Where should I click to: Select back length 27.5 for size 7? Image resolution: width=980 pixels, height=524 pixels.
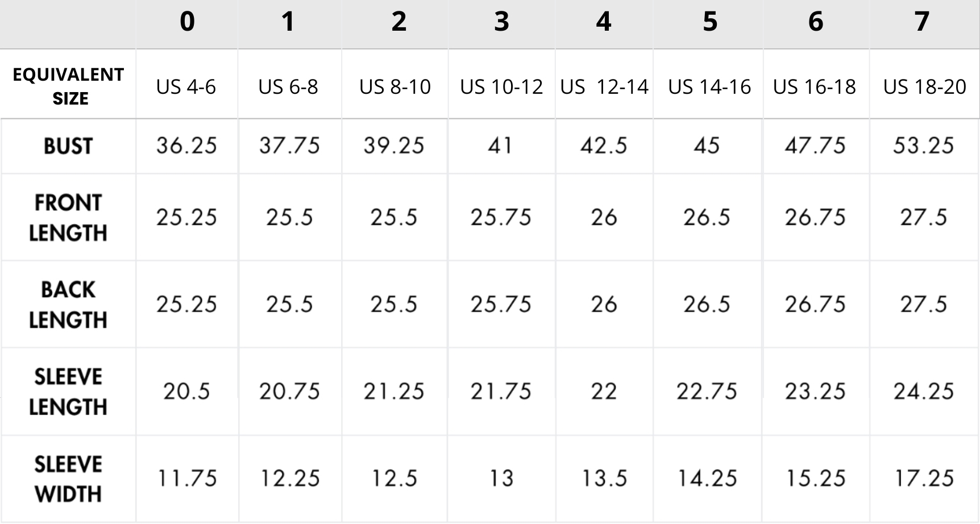[x=923, y=305]
